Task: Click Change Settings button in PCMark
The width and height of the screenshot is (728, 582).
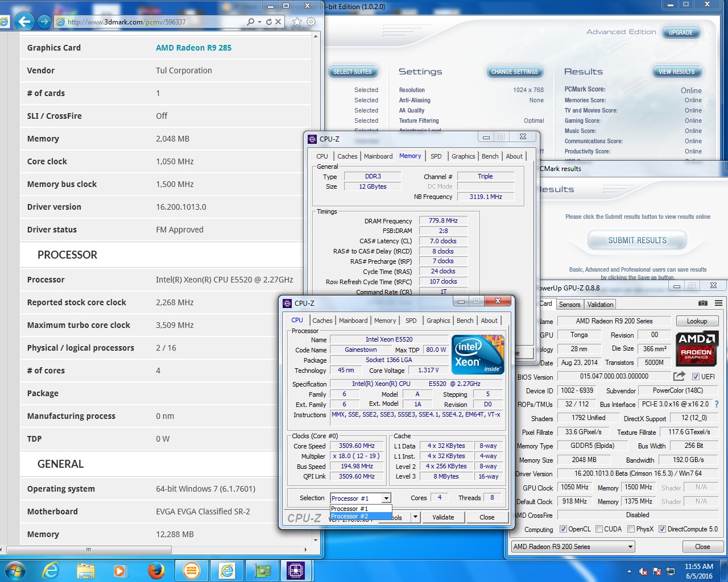Action: pos(514,72)
